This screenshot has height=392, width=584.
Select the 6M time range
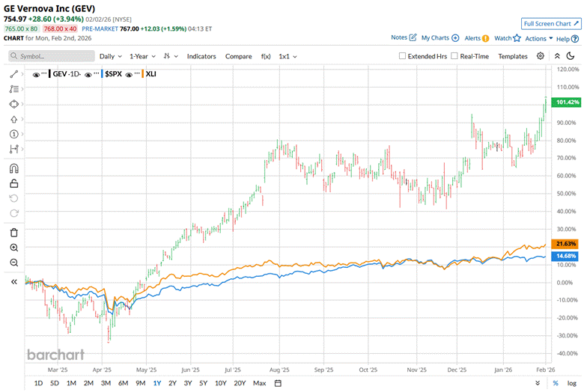click(x=123, y=383)
